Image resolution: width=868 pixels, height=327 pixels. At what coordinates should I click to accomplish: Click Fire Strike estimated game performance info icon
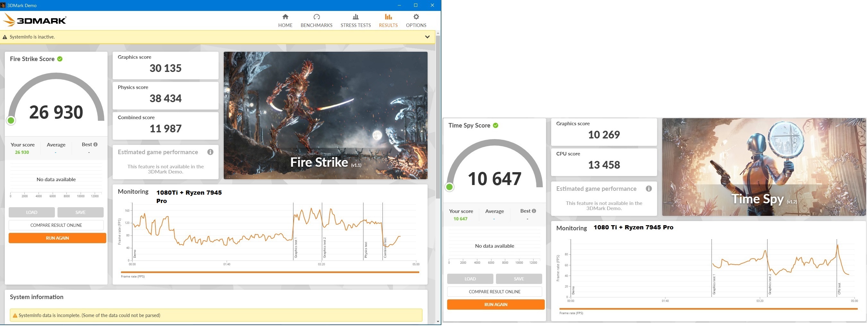coord(210,152)
